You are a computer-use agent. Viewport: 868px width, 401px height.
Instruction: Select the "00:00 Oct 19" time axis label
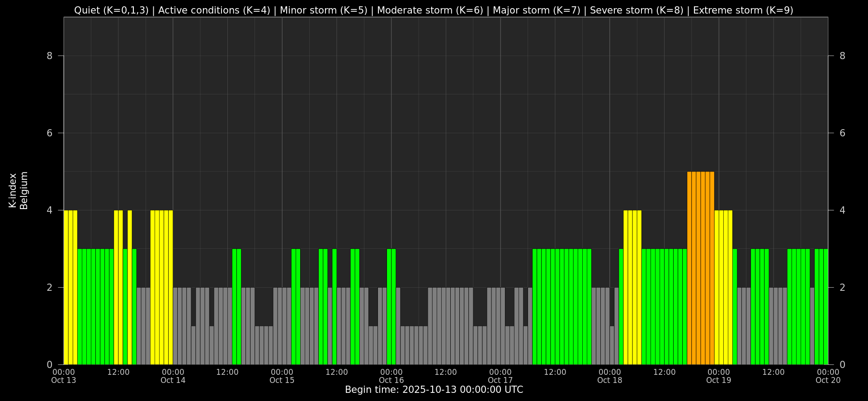[x=719, y=376]
